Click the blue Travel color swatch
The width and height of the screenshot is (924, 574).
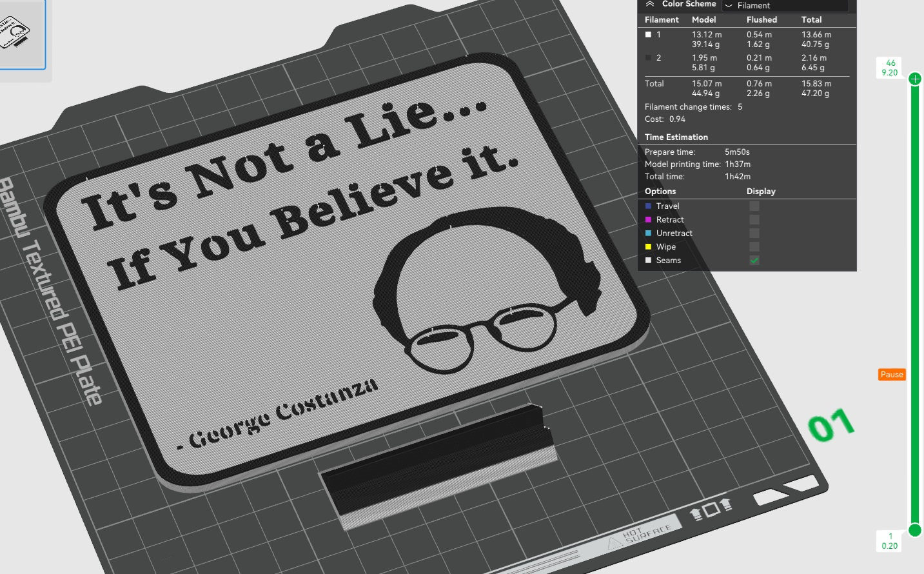click(648, 206)
